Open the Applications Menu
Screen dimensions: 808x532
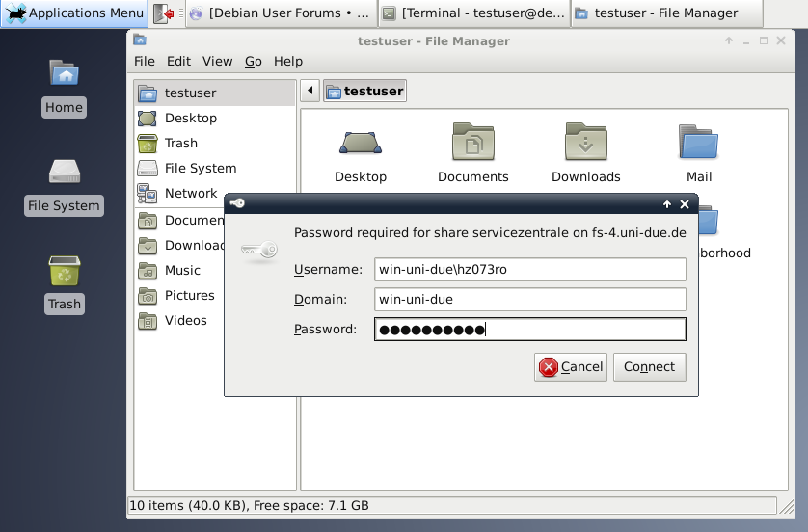click(75, 13)
